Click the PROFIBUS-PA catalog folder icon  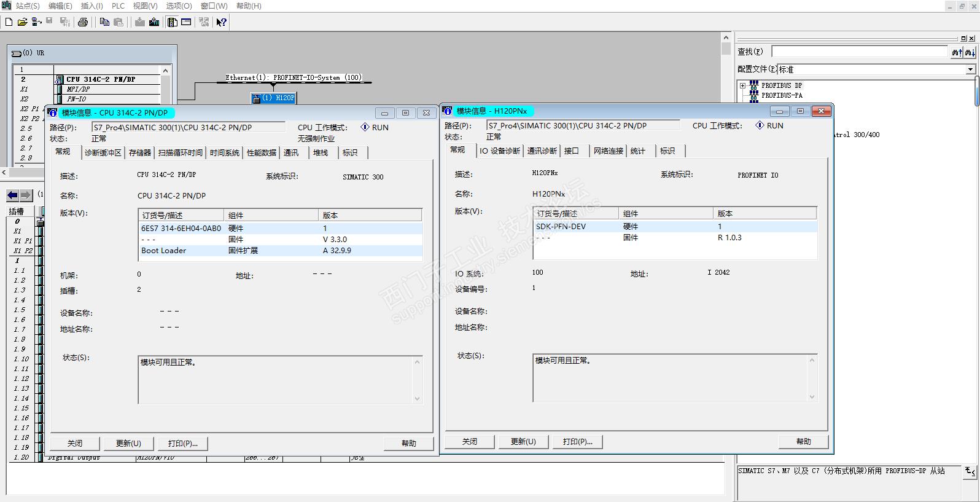754,95
